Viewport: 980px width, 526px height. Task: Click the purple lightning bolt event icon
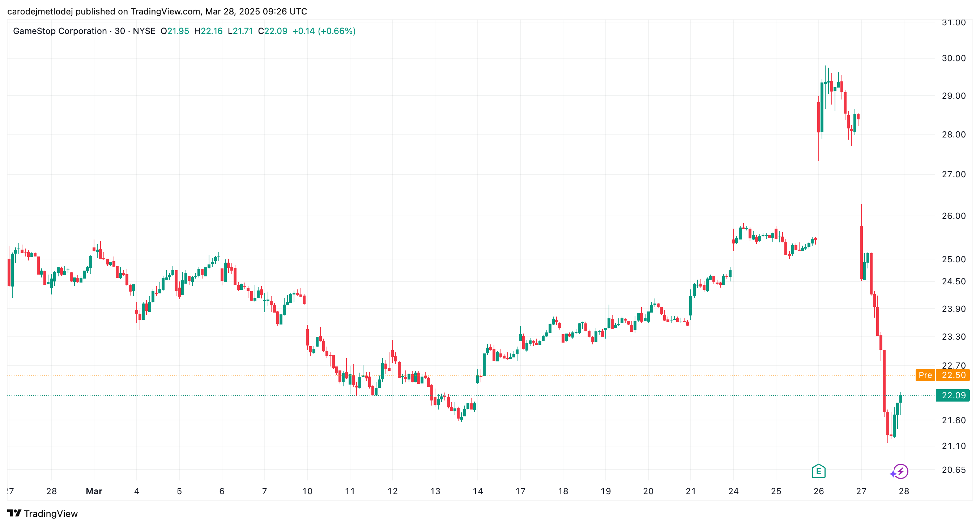click(900, 471)
